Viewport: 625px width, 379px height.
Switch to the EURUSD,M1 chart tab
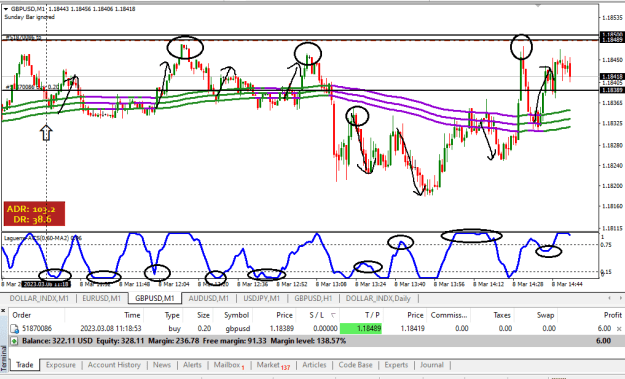click(101, 298)
